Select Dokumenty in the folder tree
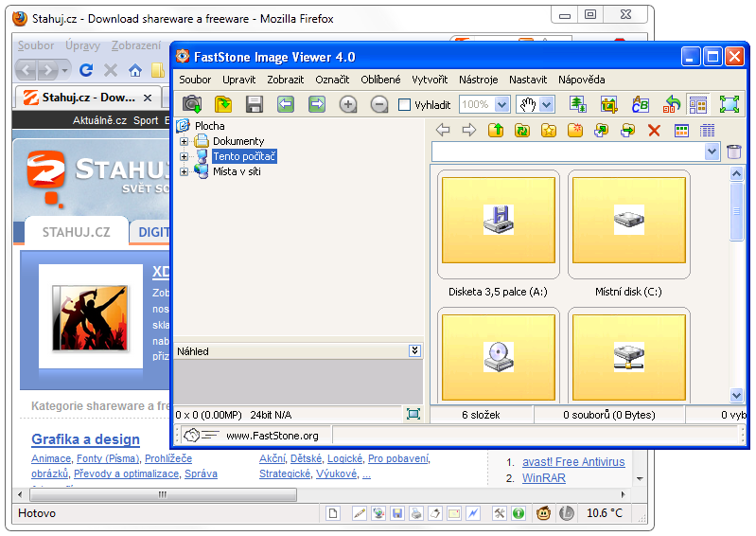 coord(238,141)
